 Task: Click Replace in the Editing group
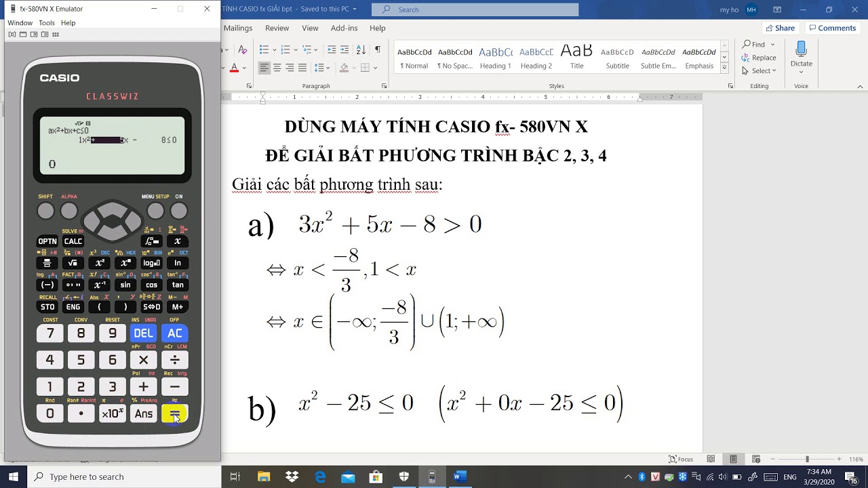(759, 58)
